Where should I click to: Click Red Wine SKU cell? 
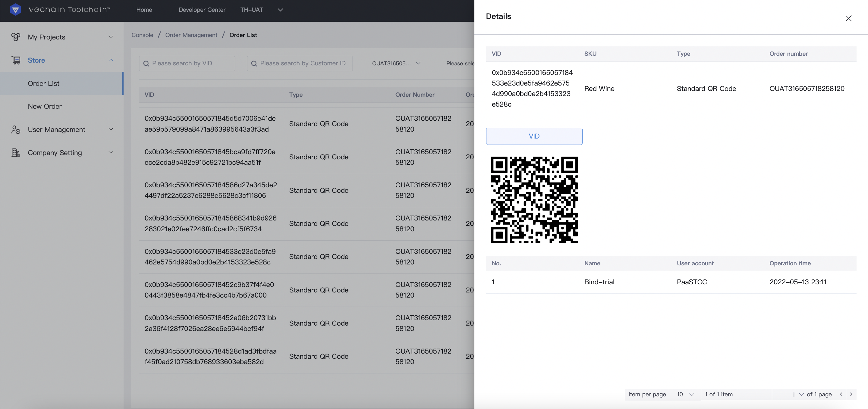(599, 89)
